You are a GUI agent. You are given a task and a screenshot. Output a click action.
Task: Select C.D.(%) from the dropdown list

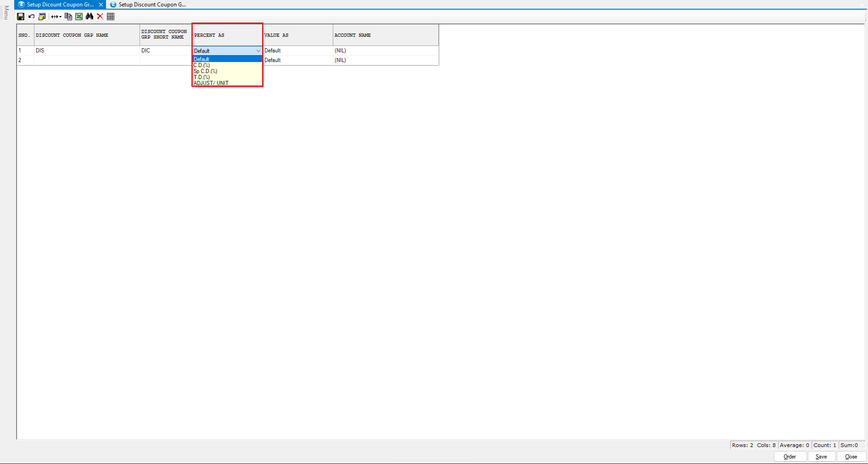[x=202, y=65]
